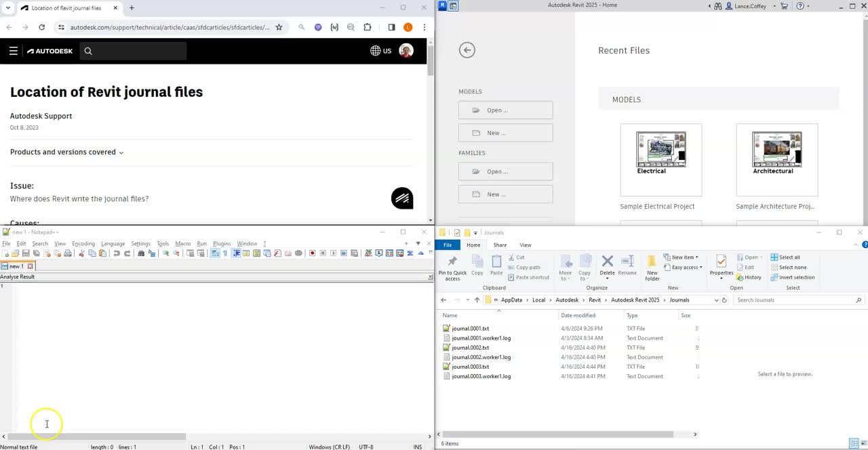
Task: Click the Revit back arrow circle
Action: point(467,50)
